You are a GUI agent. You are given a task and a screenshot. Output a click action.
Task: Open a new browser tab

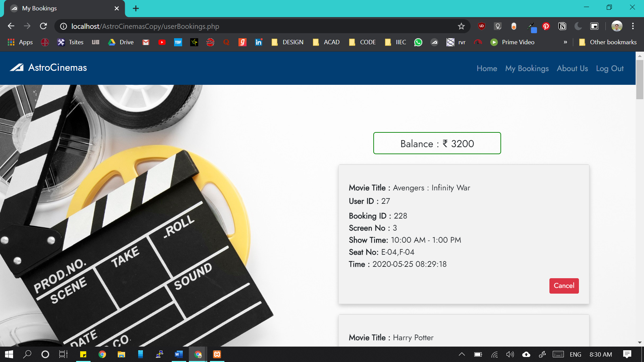click(x=136, y=8)
